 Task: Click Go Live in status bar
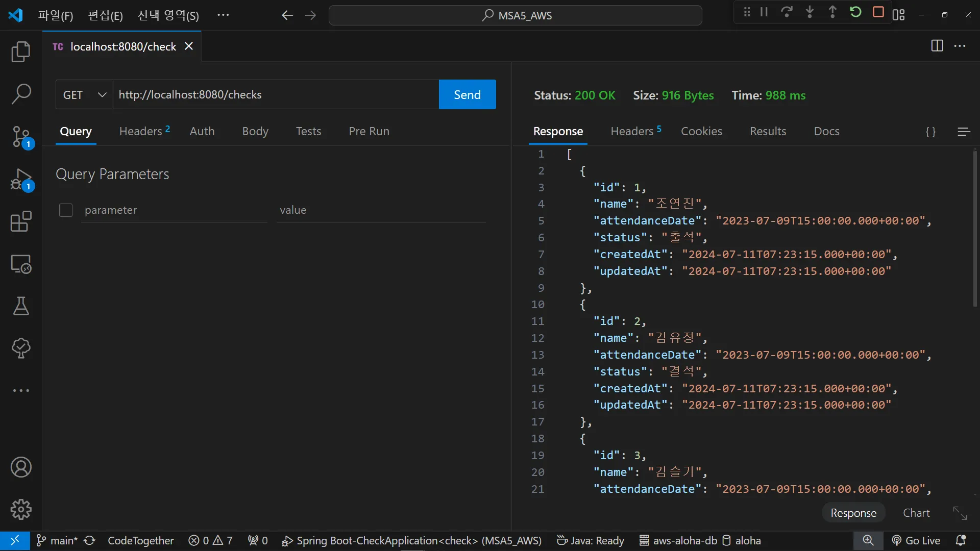click(x=916, y=541)
